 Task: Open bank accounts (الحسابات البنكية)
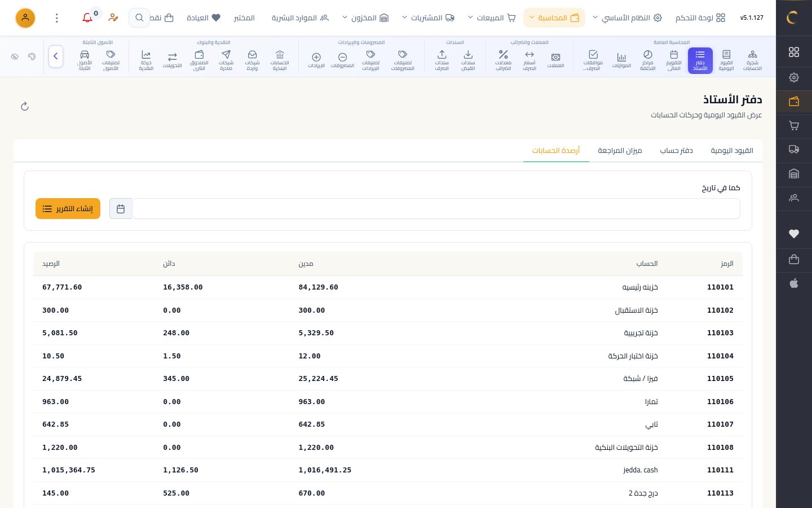coord(280,60)
